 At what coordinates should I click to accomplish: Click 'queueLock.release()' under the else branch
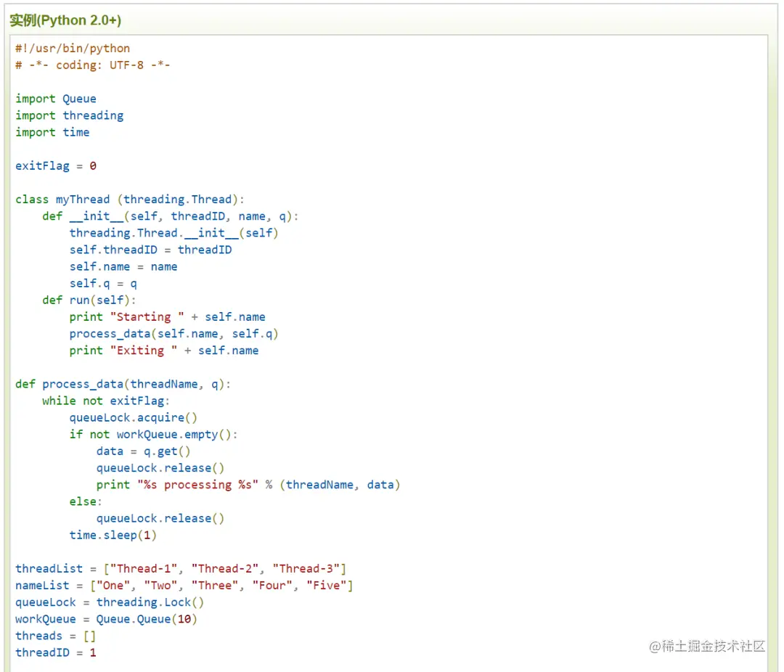coord(160,518)
